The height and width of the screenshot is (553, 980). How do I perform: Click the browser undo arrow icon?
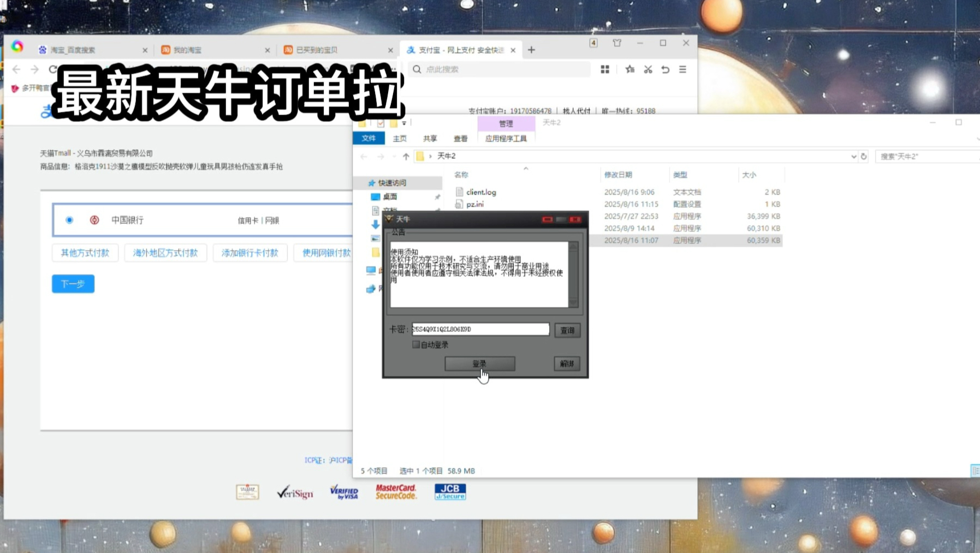tap(666, 69)
